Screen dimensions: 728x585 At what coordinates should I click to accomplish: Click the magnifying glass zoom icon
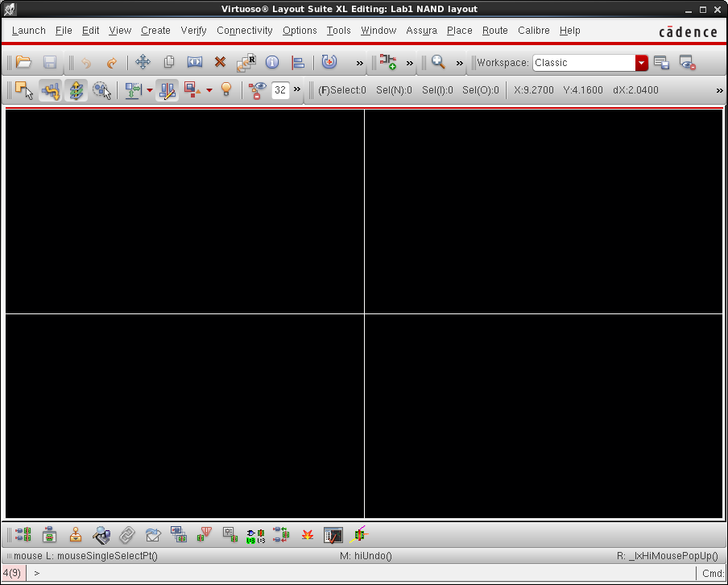(438, 62)
